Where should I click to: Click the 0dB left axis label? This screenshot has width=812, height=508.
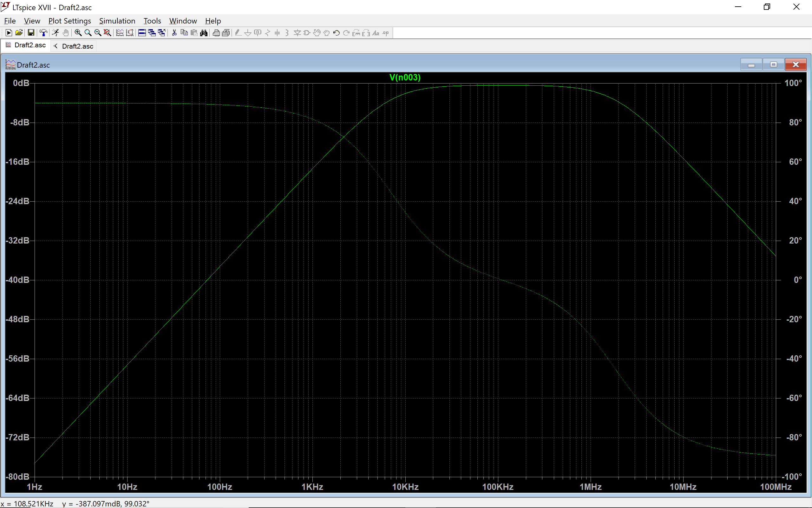[x=21, y=83]
